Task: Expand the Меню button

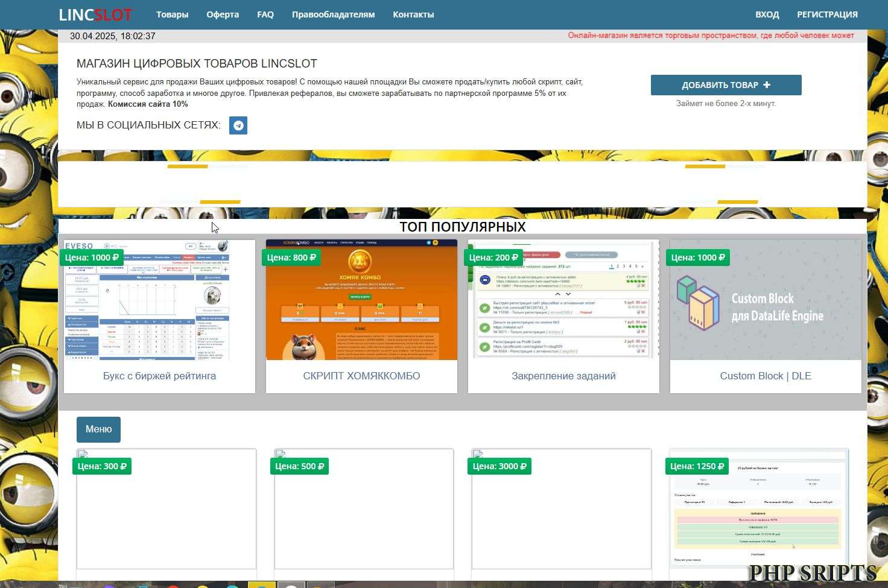Action: point(98,429)
